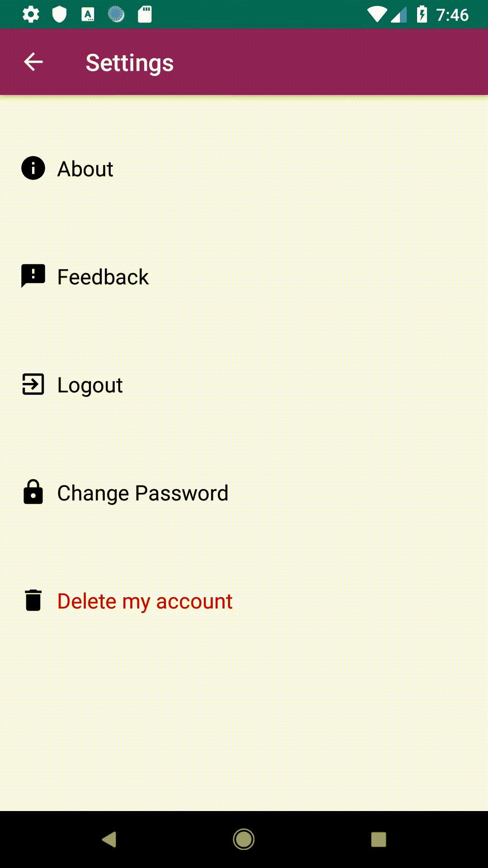Tap the info icon beside About

[33, 168]
